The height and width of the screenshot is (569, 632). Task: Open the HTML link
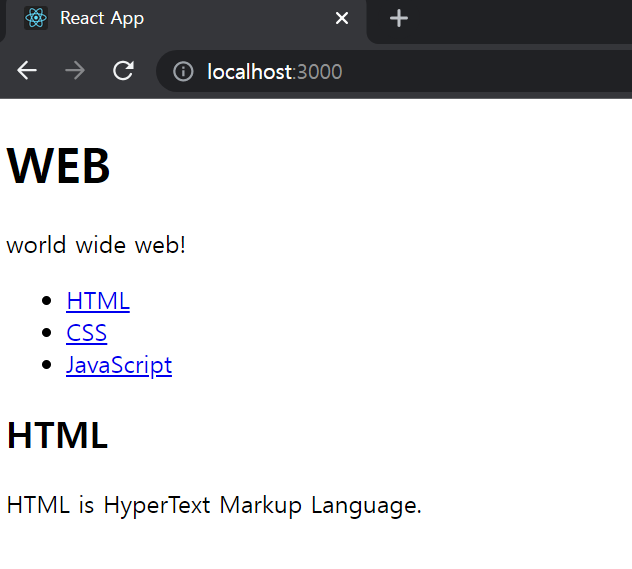click(x=98, y=301)
